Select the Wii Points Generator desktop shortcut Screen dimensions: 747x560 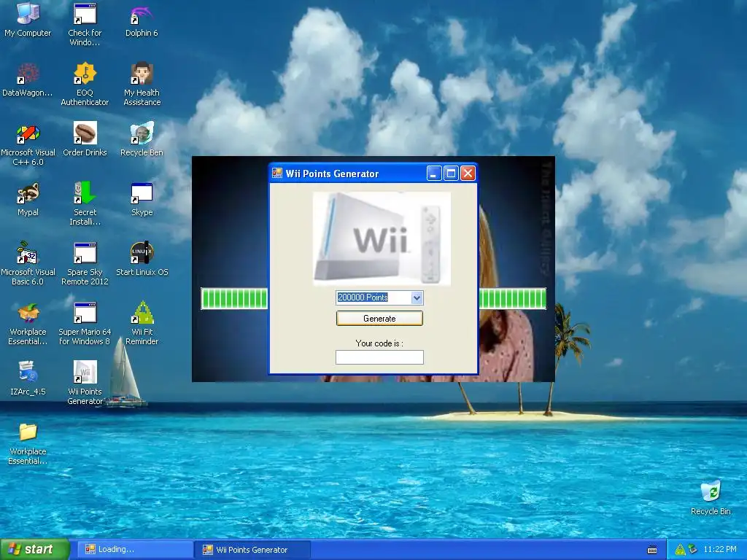pos(85,384)
